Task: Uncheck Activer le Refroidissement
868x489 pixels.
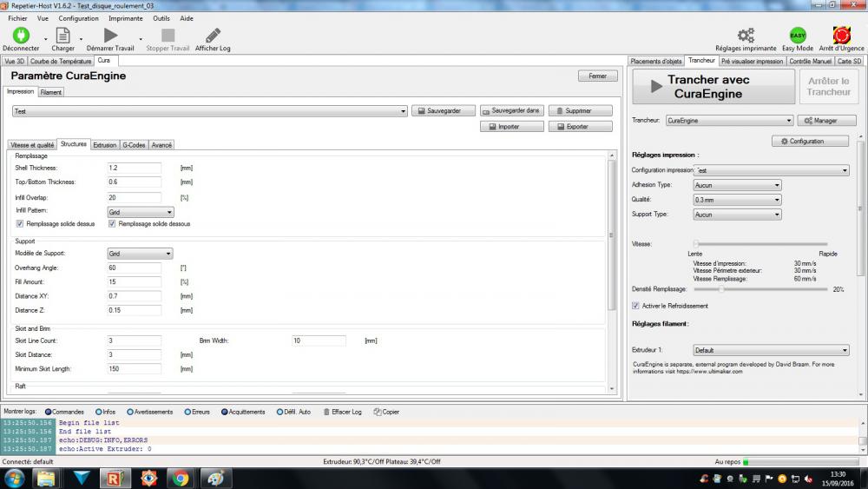Action: 635,306
